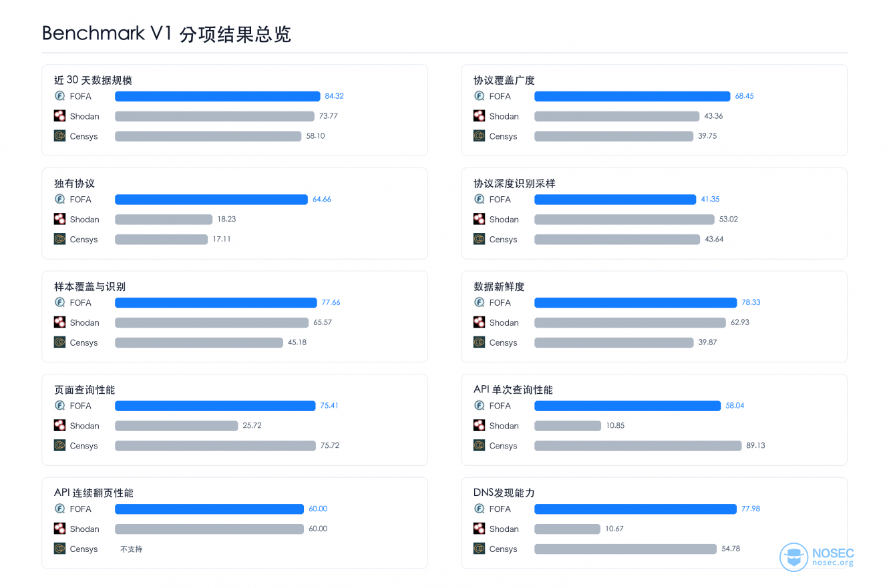This screenshot has height=588, width=889.
Task: Click the Shodan short bar in DNS发现能力
Action: [567, 529]
